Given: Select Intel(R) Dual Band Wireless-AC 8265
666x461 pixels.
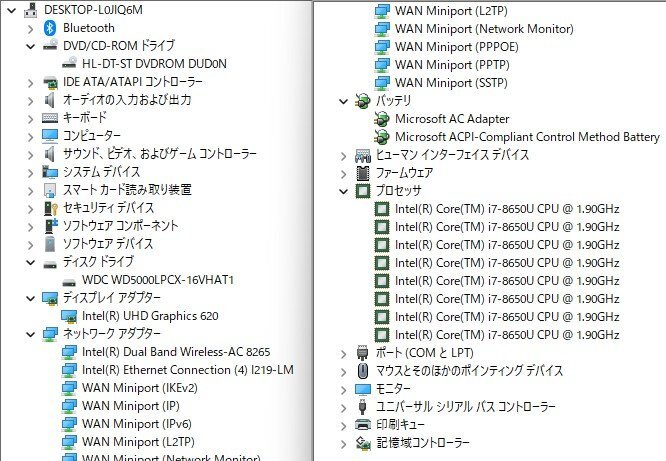Looking at the screenshot, I should point(176,352).
